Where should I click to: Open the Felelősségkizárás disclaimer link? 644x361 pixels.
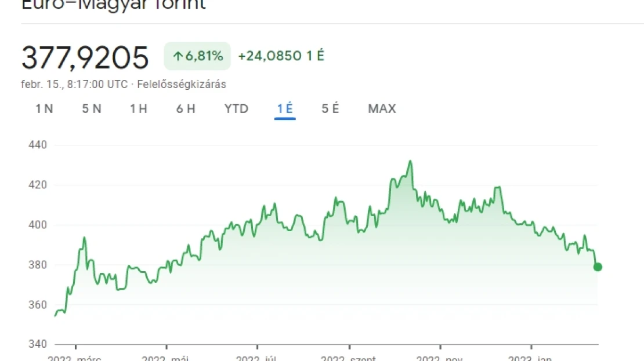point(182,84)
